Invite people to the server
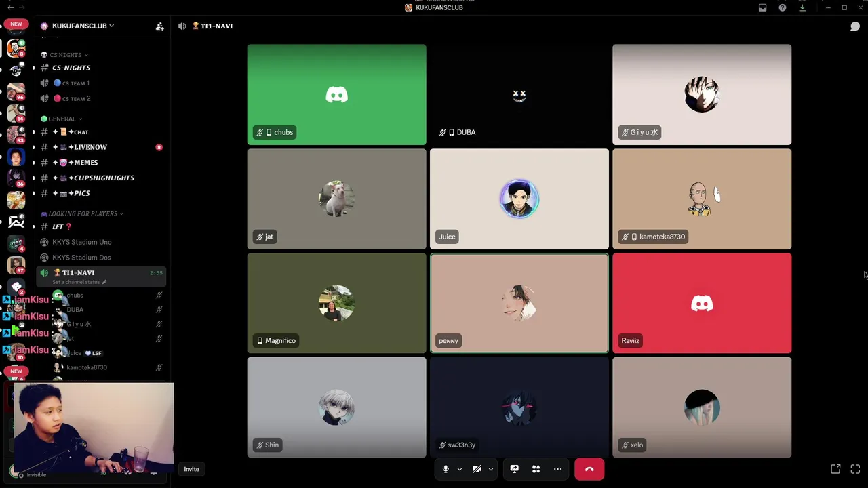 [x=159, y=26]
